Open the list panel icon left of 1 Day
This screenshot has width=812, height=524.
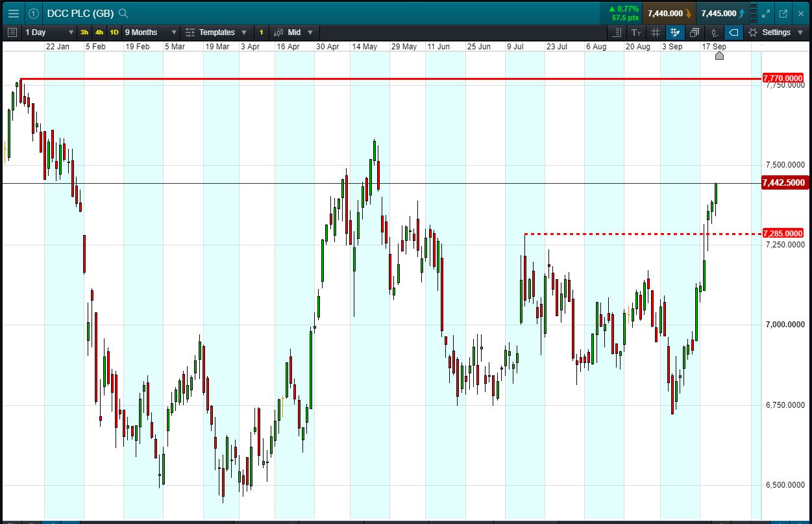pyautogui.click(x=12, y=32)
